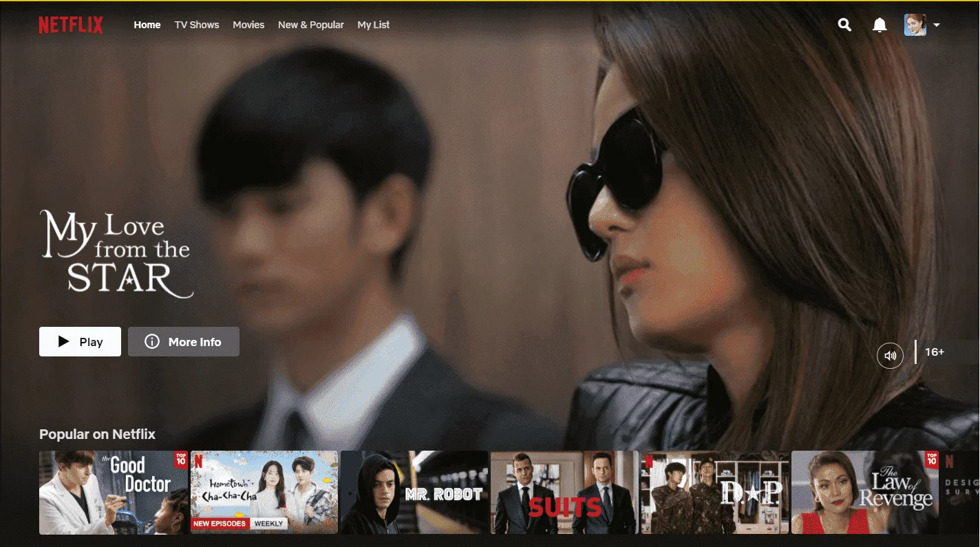Click the Top 10 badge on The Good Doctor

[180, 460]
